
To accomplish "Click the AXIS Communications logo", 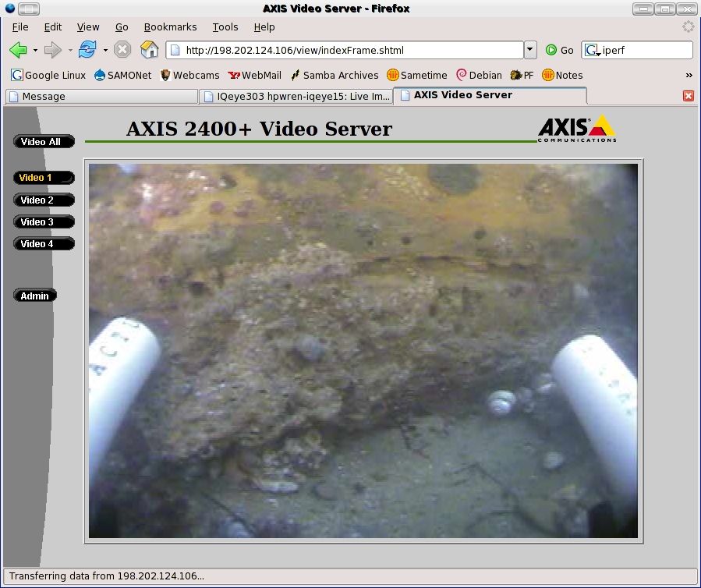I will [577, 129].
